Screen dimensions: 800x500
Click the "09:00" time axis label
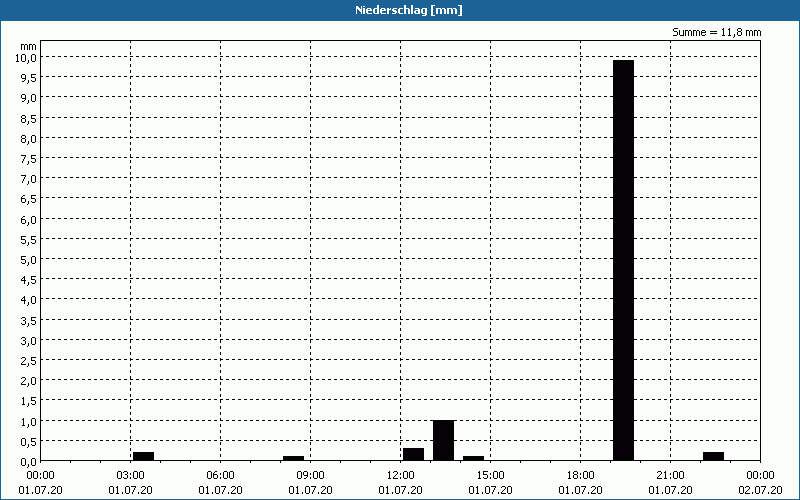(311, 476)
